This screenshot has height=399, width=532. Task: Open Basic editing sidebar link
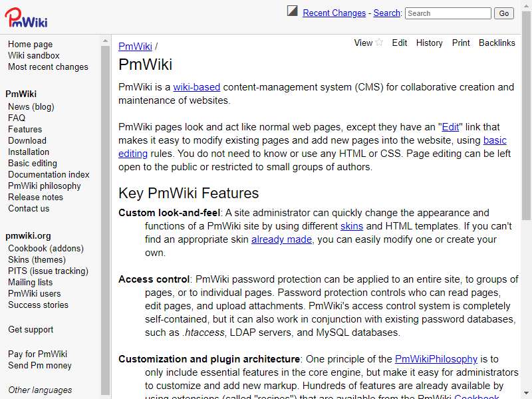click(x=32, y=163)
